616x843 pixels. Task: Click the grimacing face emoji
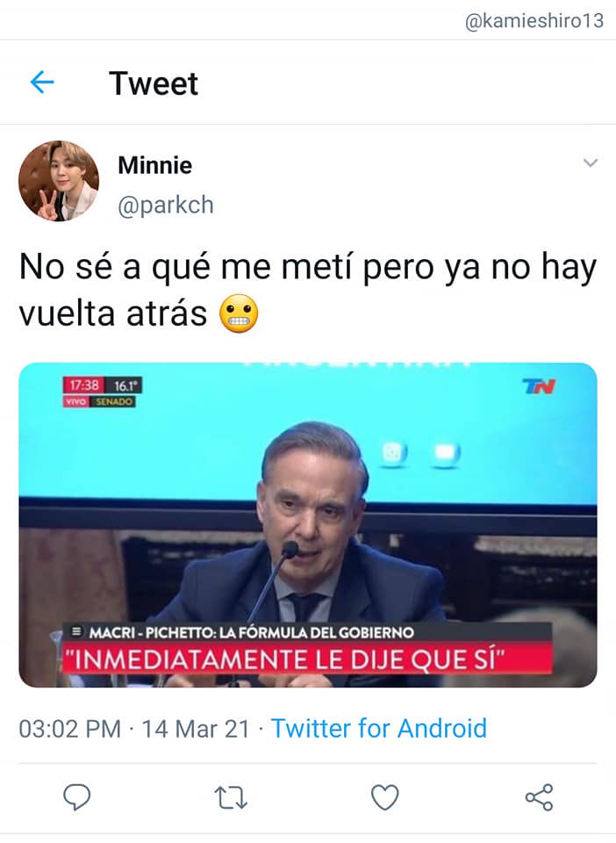tap(239, 313)
